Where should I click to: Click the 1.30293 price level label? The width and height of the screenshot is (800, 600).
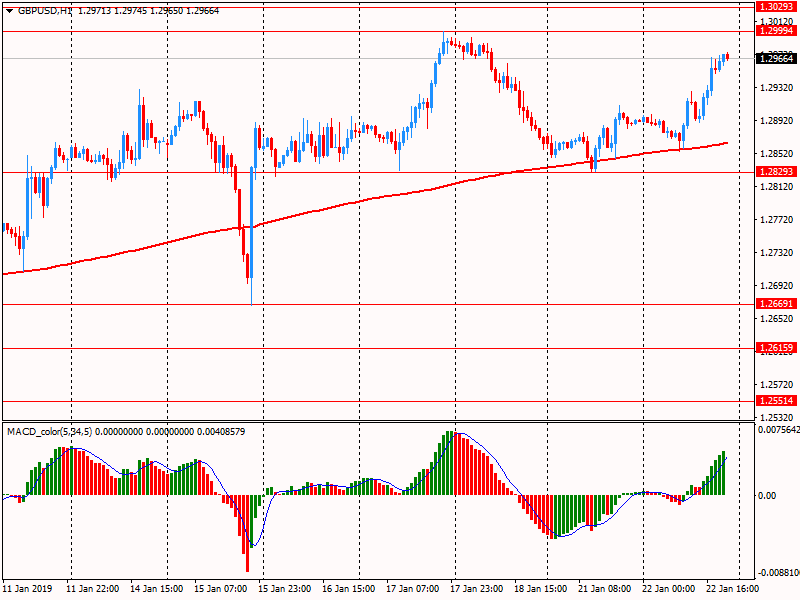pos(776,7)
